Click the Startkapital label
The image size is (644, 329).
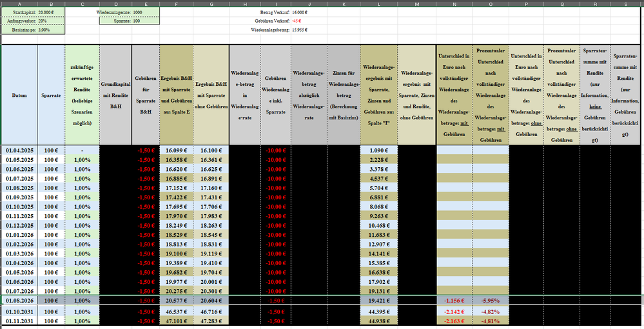24,13
